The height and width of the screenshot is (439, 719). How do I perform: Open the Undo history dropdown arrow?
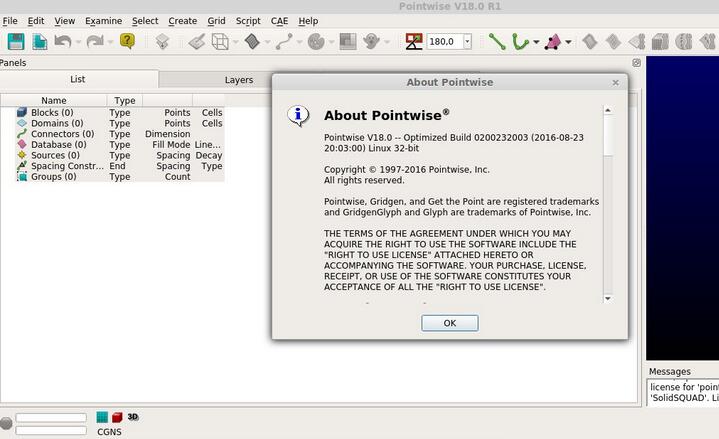coord(78,42)
